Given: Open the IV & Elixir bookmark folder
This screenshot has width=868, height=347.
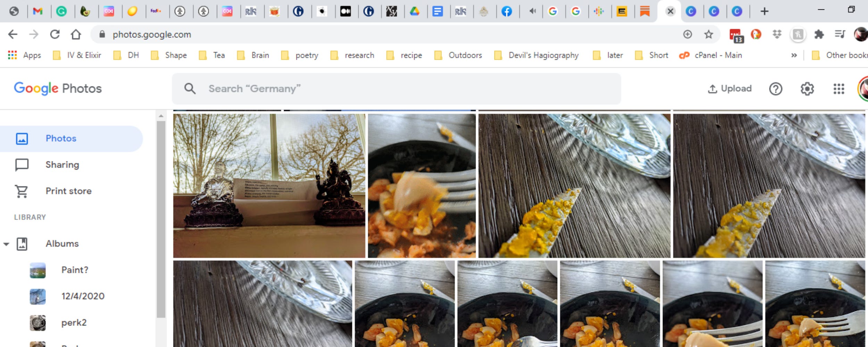Looking at the screenshot, I should click(x=77, y=55).
